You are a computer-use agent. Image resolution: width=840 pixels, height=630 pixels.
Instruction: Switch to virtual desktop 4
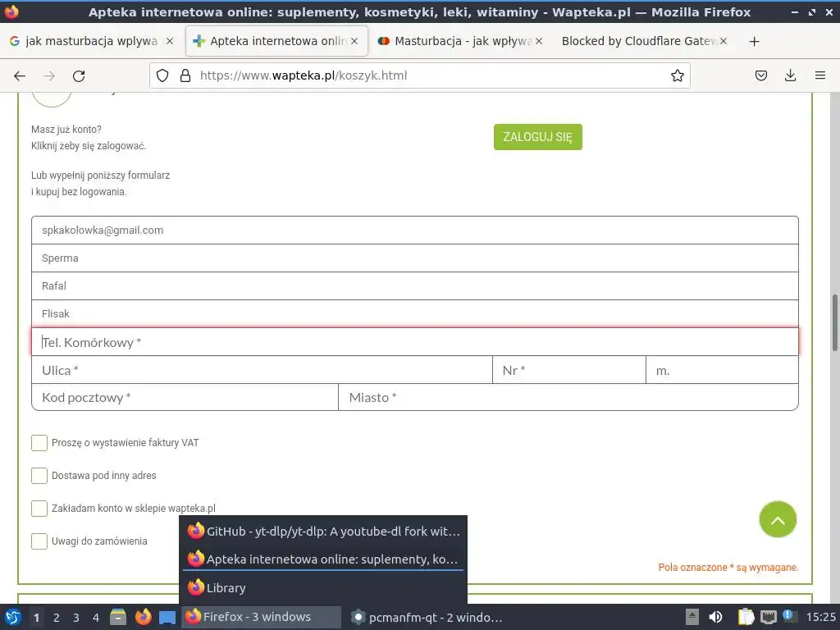click(x=96, y=618)
